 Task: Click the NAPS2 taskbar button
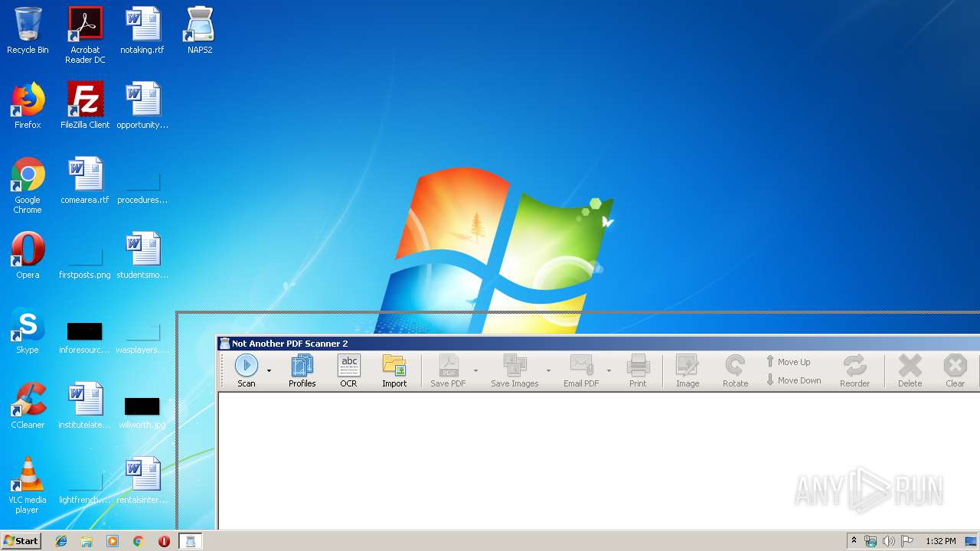191,541
